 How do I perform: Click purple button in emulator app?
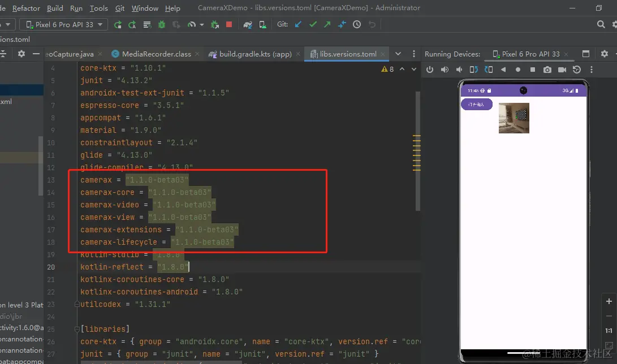coord(477,104)
